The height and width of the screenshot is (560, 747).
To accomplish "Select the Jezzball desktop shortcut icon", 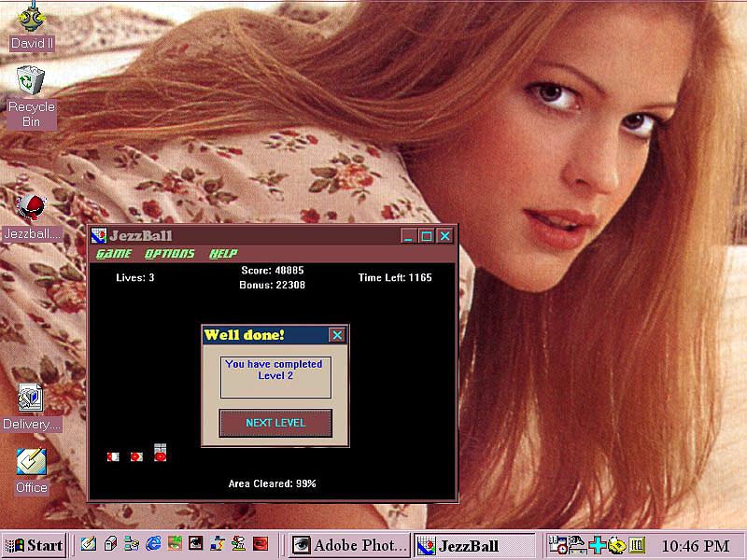I will 32,217.
